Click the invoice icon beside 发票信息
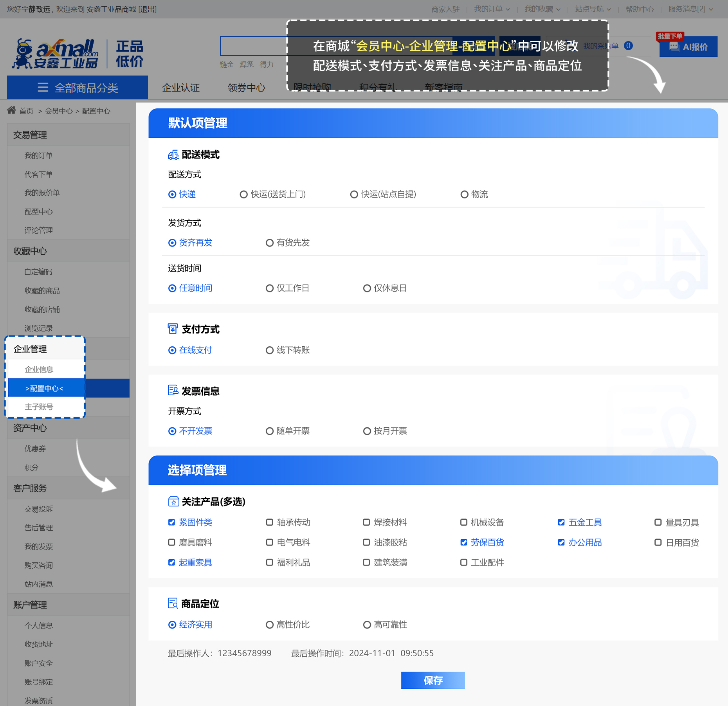Image resolution: width=728 pixels, height=706 pixels. click(x=173, y=390)
